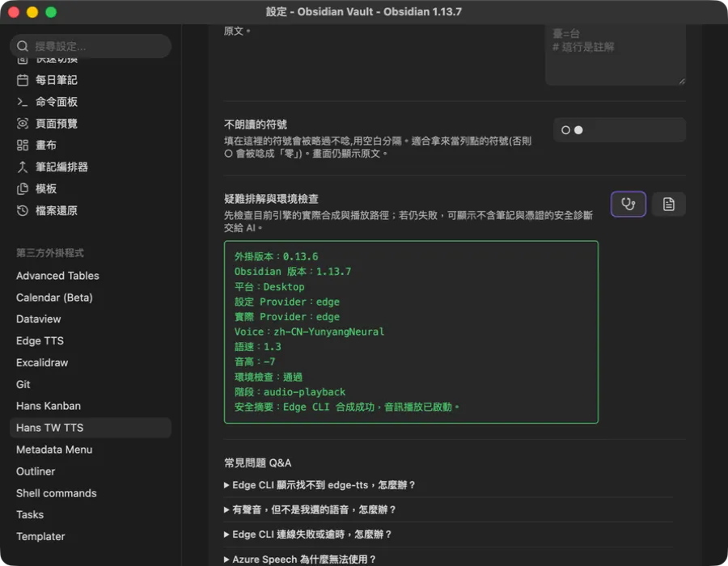Viewport: 728px width, 566px height.
Task: Open Advanced Tables plugin settings
Action: click(x=91, y=276)
